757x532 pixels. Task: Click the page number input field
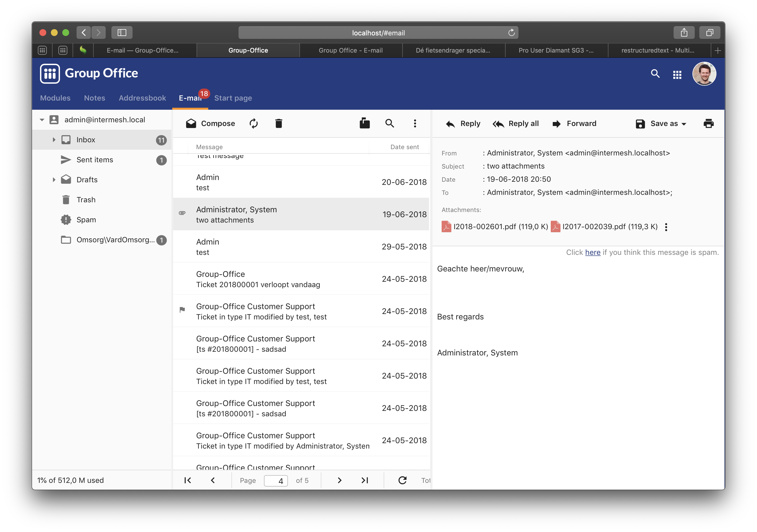(276, 481)
